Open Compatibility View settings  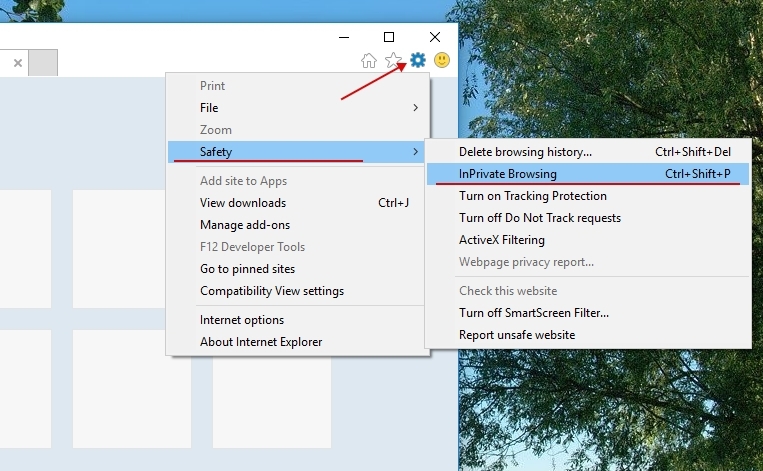[x=298, y=290]
